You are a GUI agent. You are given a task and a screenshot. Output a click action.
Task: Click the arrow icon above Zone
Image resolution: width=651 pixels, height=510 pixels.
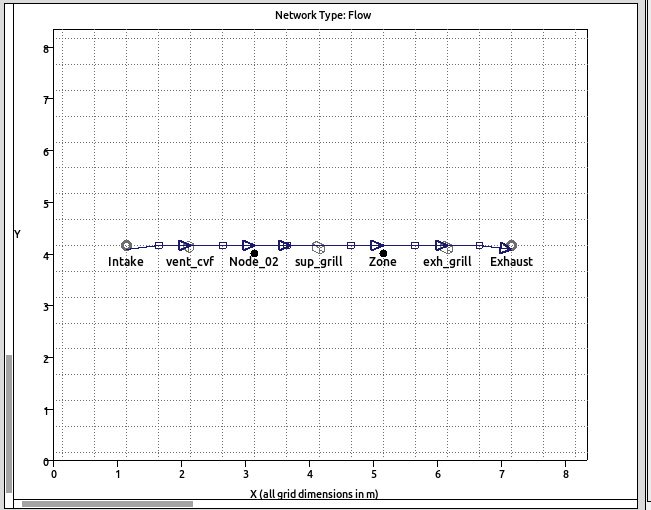[x=376, y=245]
